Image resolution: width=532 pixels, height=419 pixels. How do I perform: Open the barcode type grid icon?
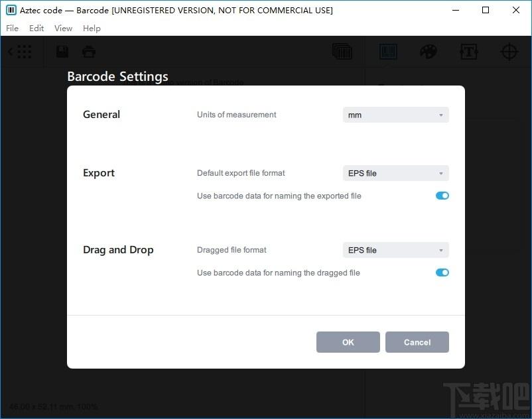point(24,52)
